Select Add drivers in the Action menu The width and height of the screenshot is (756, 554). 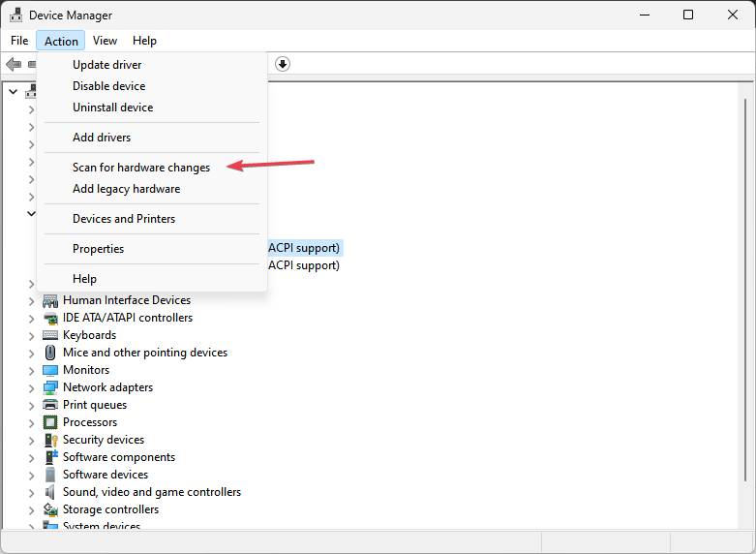(x=152, y=138)
